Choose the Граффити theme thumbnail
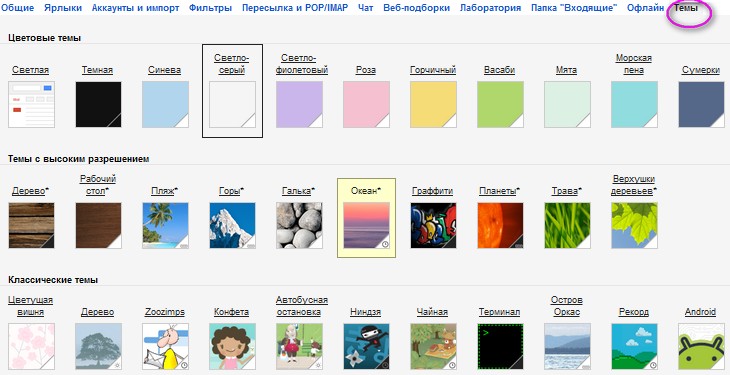730x375 pixels. tap(433, 225)
